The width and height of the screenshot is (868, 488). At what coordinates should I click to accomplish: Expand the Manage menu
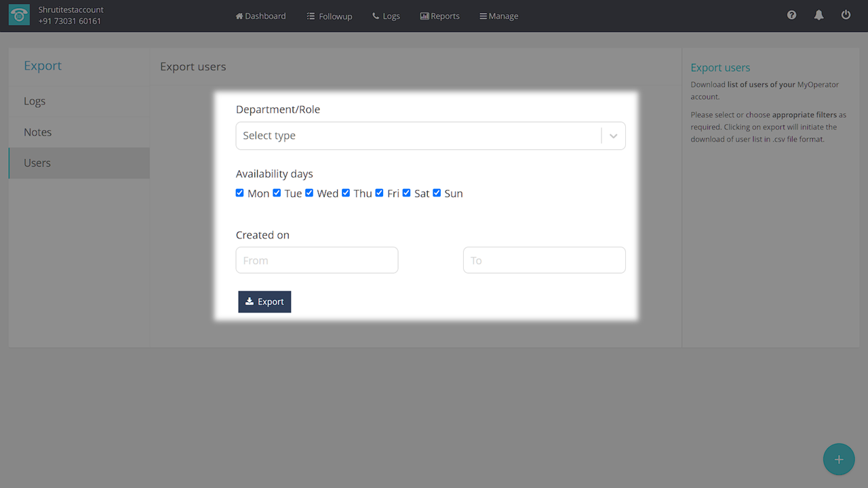tap(498, 16)
